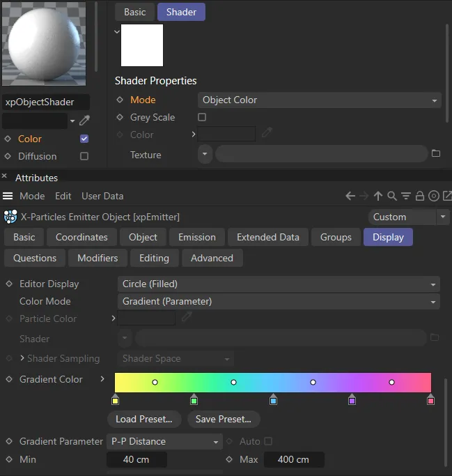Select the purple gradient knot
The width and height of the screenshot is (452, 476).
tap(352, 399)
